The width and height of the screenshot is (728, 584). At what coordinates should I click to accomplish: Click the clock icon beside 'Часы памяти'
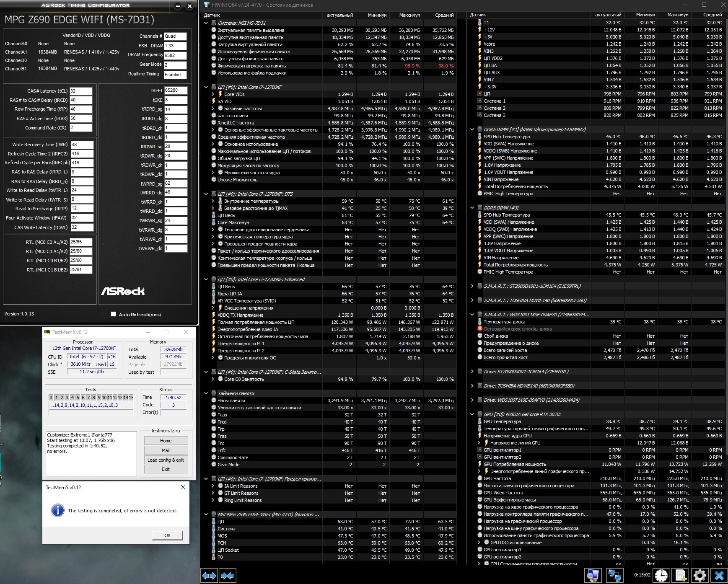pos(214,401)
